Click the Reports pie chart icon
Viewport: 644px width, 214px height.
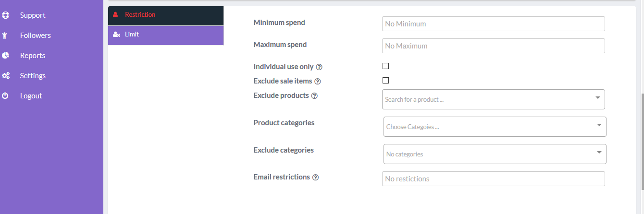pyautogui.click(x=6, y=56)
